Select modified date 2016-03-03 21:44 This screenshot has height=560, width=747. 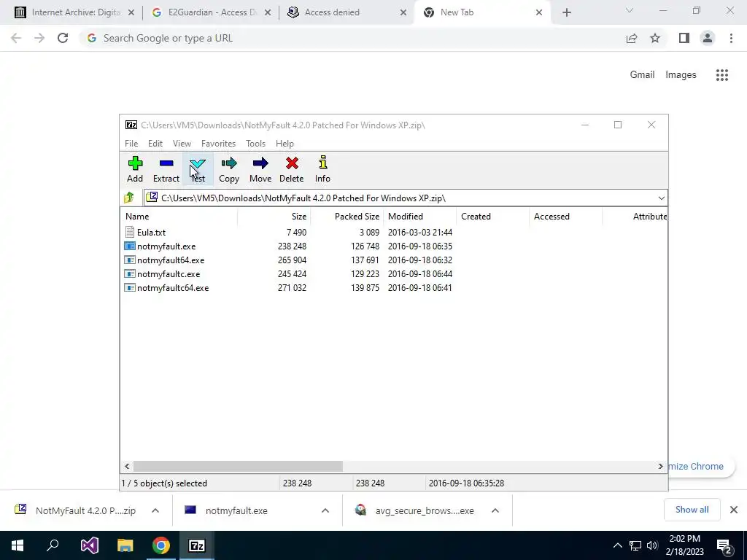coord(419,233)
